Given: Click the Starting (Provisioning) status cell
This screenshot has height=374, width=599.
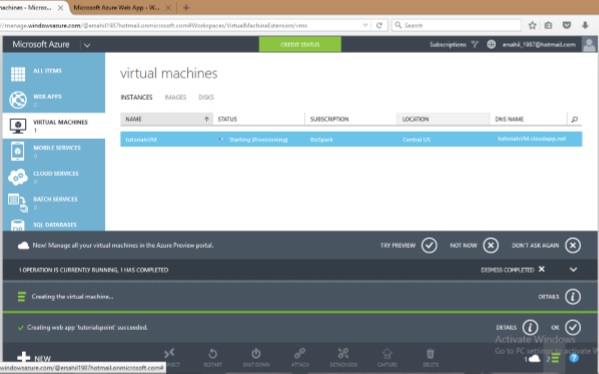Looking at the screenshot, I should (x=258, y=139).
